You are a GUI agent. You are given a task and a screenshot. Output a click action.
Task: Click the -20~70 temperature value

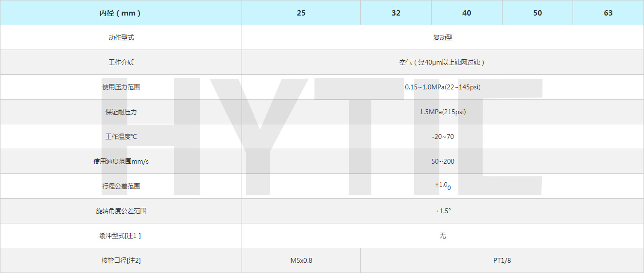point(443,136)
